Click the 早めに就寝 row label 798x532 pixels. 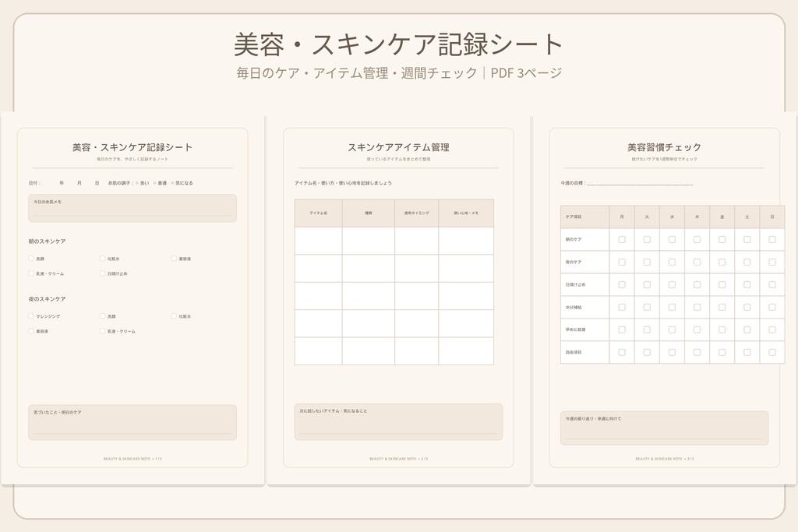pyautogui.click(x=576, y=329)
